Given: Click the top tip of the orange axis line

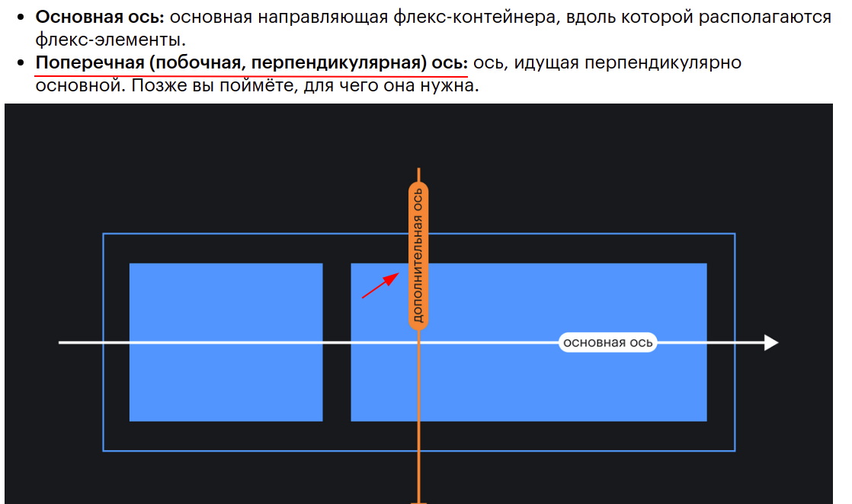Looking at the screenshot, I should coord(418,167).
